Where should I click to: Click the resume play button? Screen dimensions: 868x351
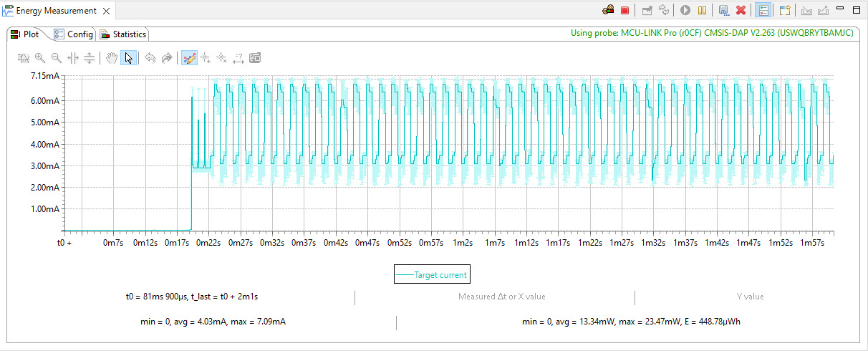[685, 11]
